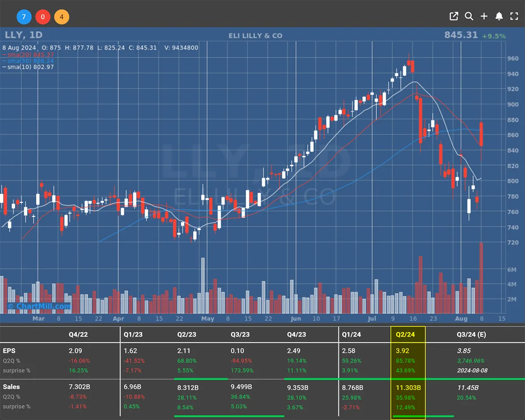Open chart in new window icon
Viewport: 525px width, 420px height.
[454, 17]
